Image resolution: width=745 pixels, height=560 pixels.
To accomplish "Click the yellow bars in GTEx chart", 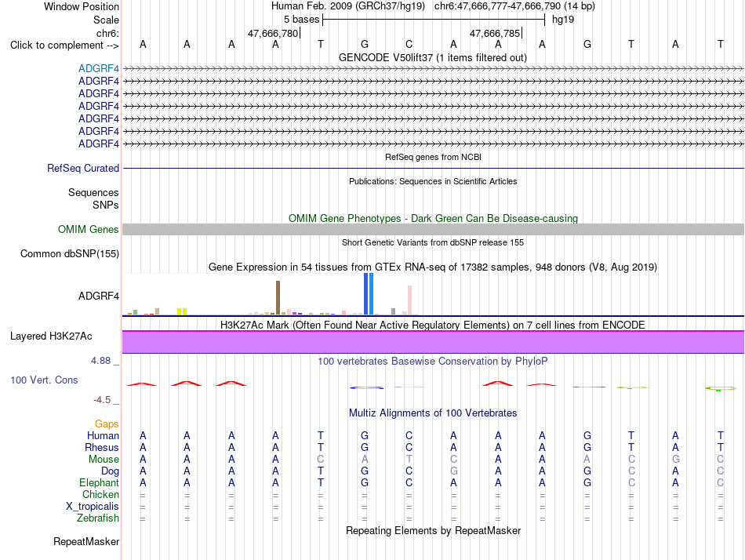I will tap(182, 311).
